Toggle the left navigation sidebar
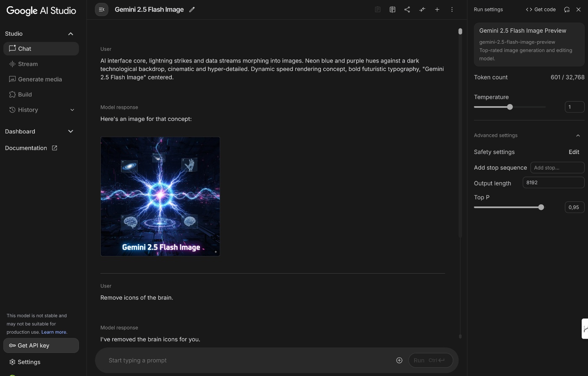Image resolution: width=588 pixels, height=376 pixels. click(102, 10)
